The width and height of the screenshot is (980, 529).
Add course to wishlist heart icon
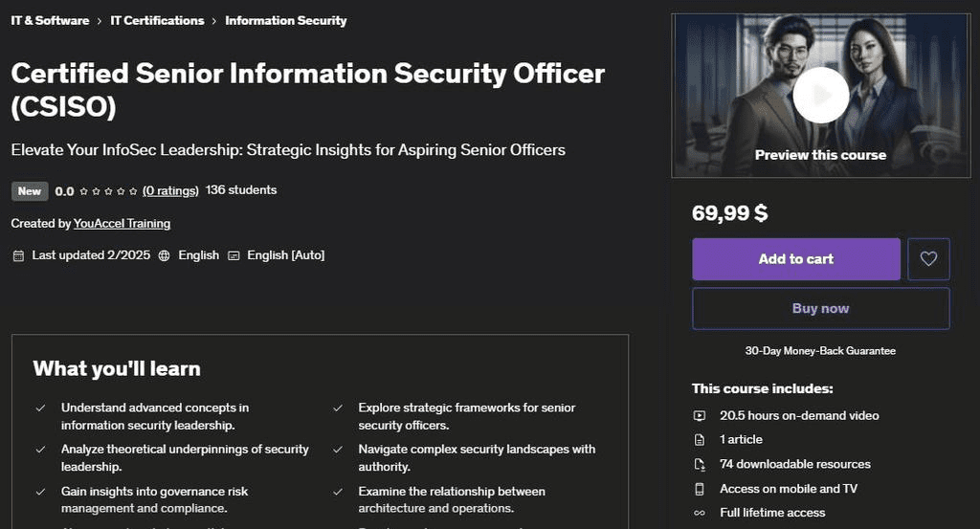tap(927, 259)
